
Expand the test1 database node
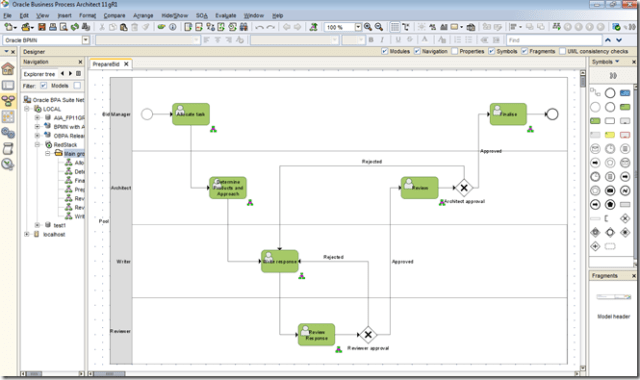click(37, 225)
